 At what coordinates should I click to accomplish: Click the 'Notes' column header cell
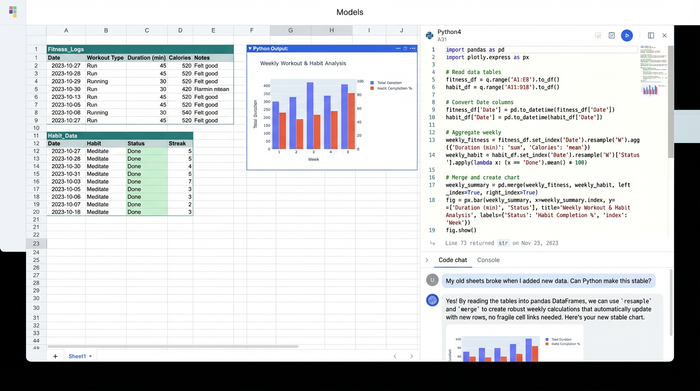click(213, 58)
